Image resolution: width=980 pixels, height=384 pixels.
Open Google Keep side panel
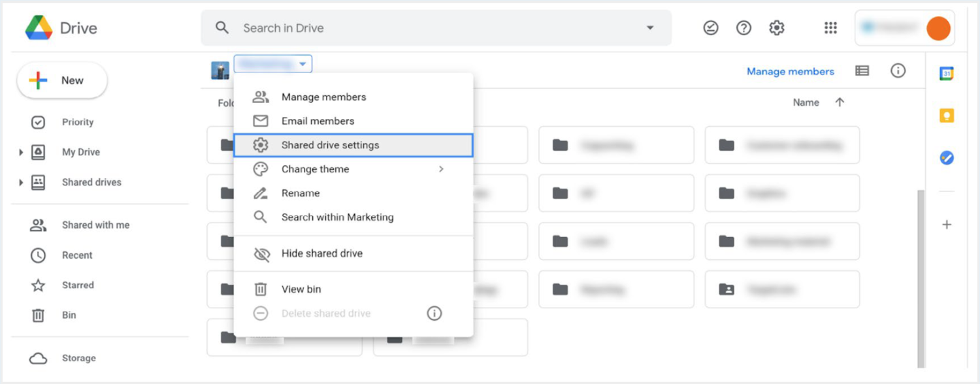click(x=947, y=116)
